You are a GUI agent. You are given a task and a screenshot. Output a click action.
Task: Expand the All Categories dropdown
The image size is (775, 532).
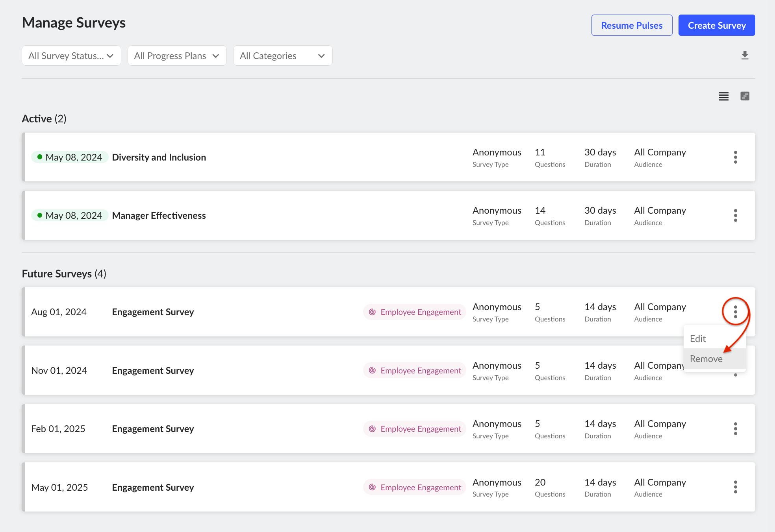(283, 56)
